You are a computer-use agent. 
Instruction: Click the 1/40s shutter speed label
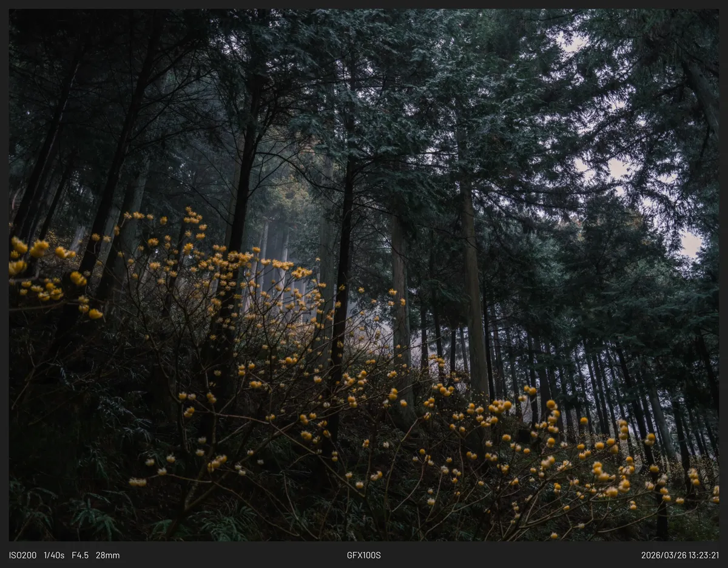pyautogui.click(x=54, y=555)
